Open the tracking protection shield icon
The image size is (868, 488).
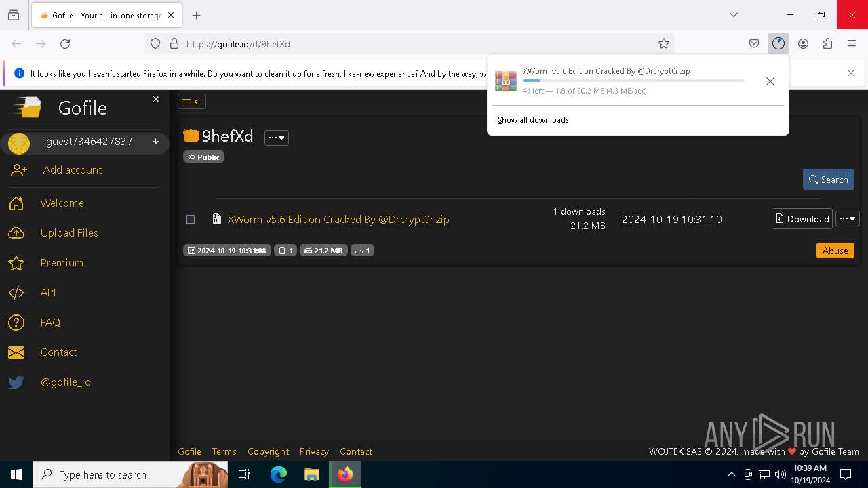tap(155, 44)
